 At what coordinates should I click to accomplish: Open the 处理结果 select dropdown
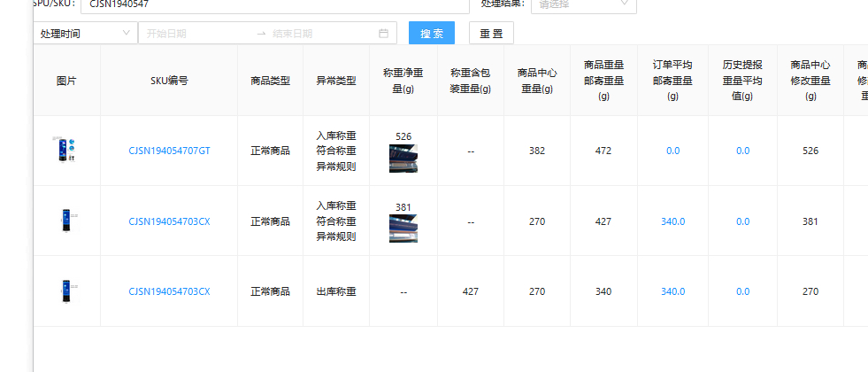[583, 4]
